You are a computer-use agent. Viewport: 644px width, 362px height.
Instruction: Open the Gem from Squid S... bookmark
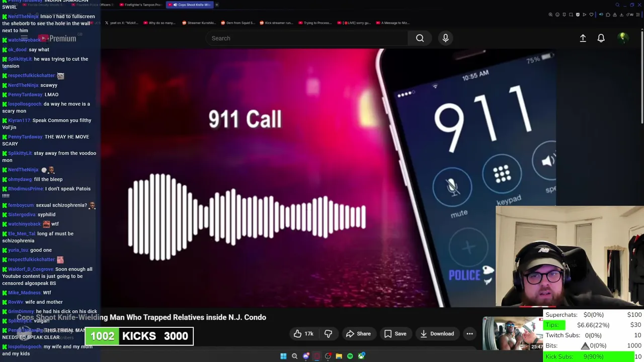[x=238, y=23]
